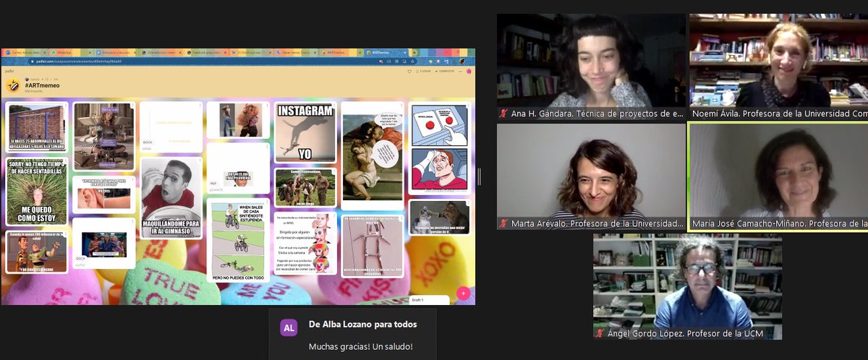Select María José Camacho-Miñano video tile
This screenshot has height=360, width=868.
(778, 176)
